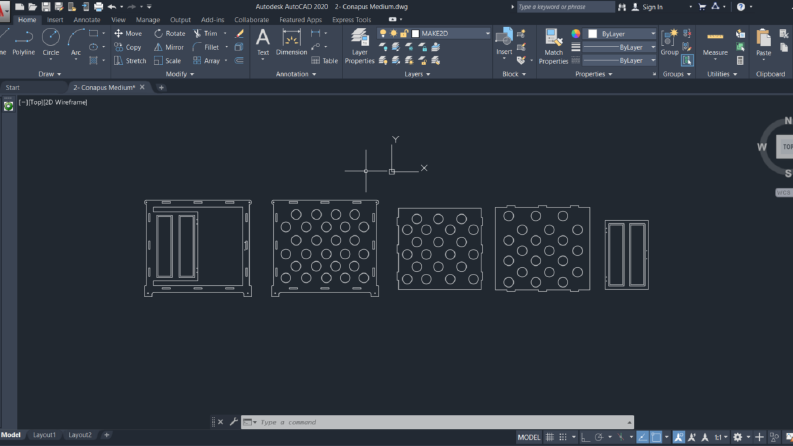
Task: Toggle object snap in status bar
Action: coord(656,437)
